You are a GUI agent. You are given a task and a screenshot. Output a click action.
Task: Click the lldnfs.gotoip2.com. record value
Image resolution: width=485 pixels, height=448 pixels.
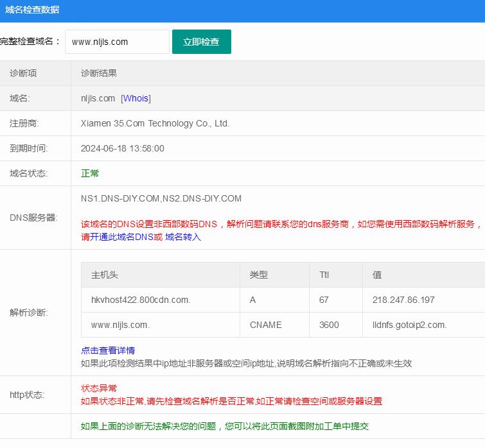pos(409,325)
